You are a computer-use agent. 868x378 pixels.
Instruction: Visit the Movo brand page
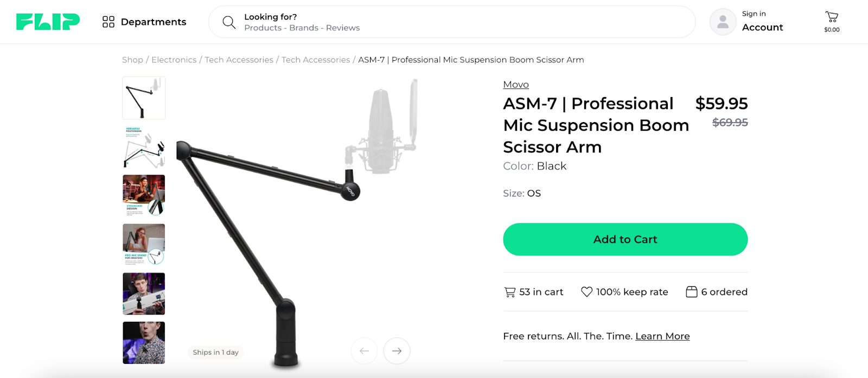point(515,85)
